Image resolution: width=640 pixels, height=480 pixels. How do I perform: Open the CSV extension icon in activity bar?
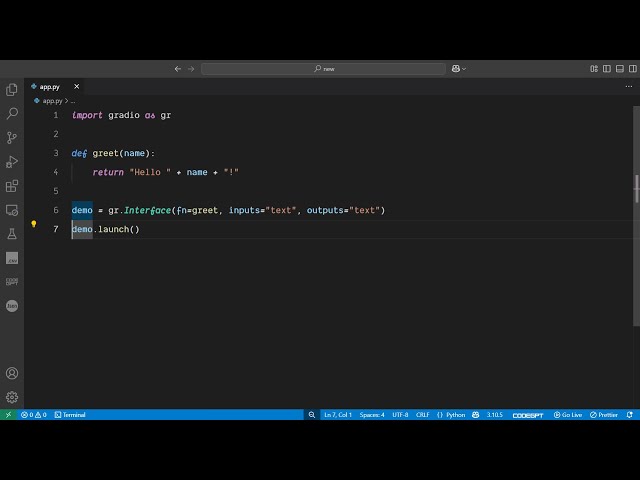click(x=12, y=258)
